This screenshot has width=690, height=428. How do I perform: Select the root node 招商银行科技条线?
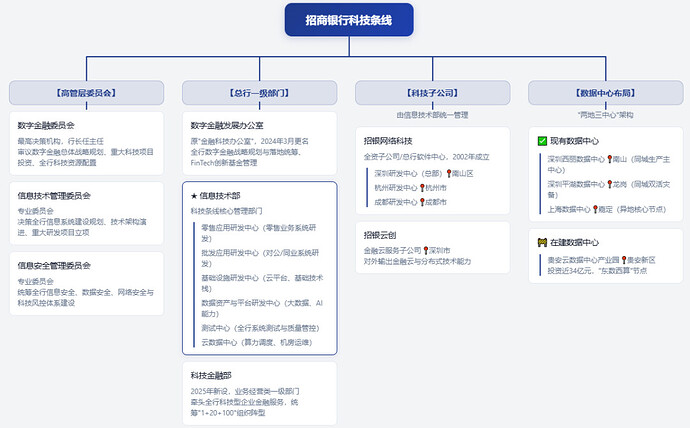(x=349, y=20)
